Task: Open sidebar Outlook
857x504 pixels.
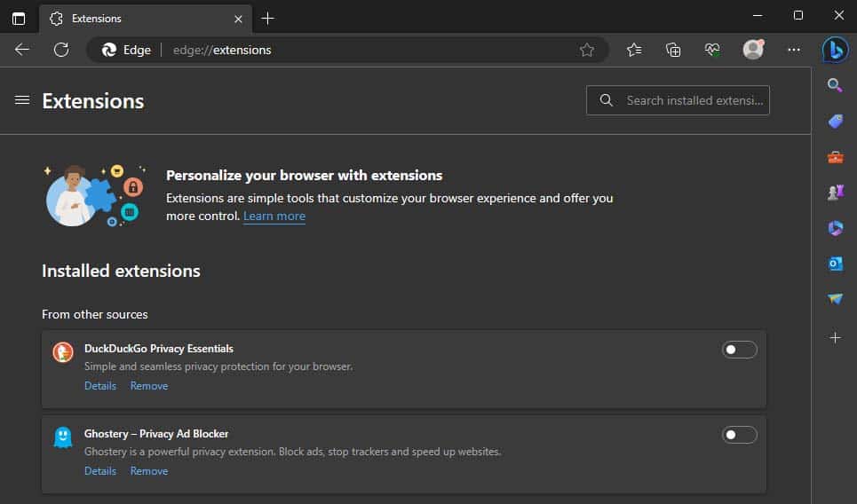Action: 835,264
